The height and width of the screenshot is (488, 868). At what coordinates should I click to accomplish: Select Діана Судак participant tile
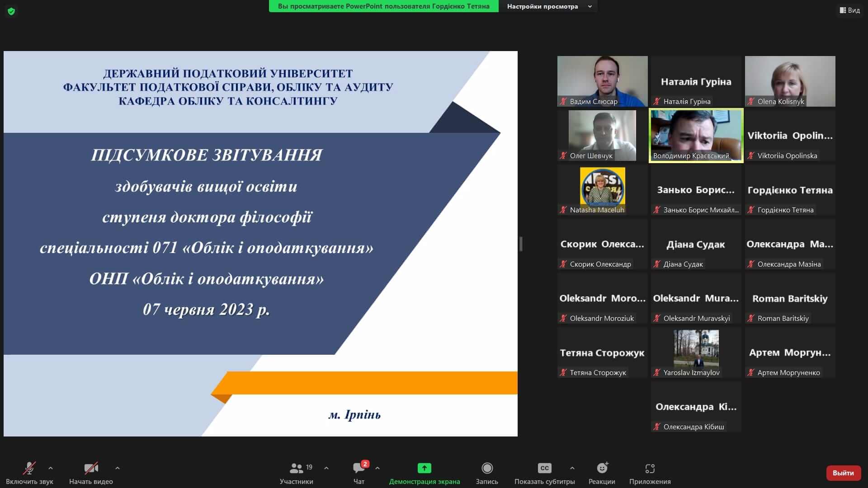[696, 244]
